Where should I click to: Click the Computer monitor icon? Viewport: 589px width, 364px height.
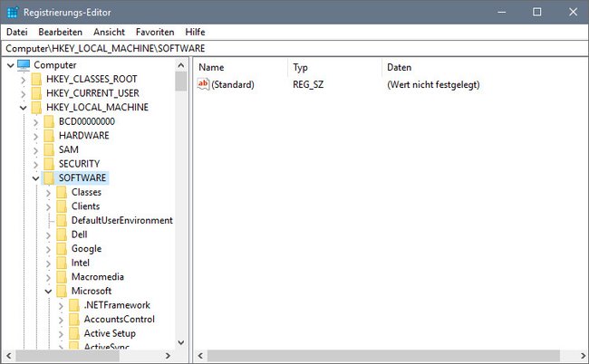click(x=24, y=65)
